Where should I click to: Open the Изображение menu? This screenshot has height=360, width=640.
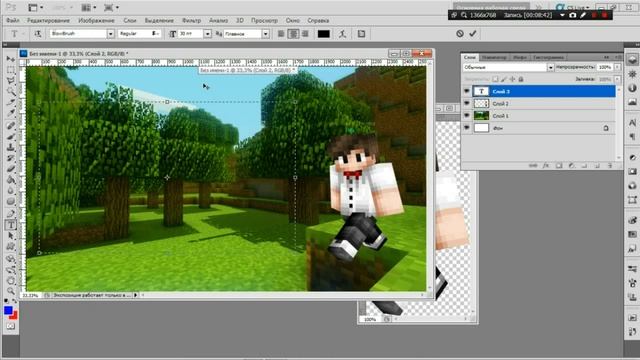tap(96, 20)
